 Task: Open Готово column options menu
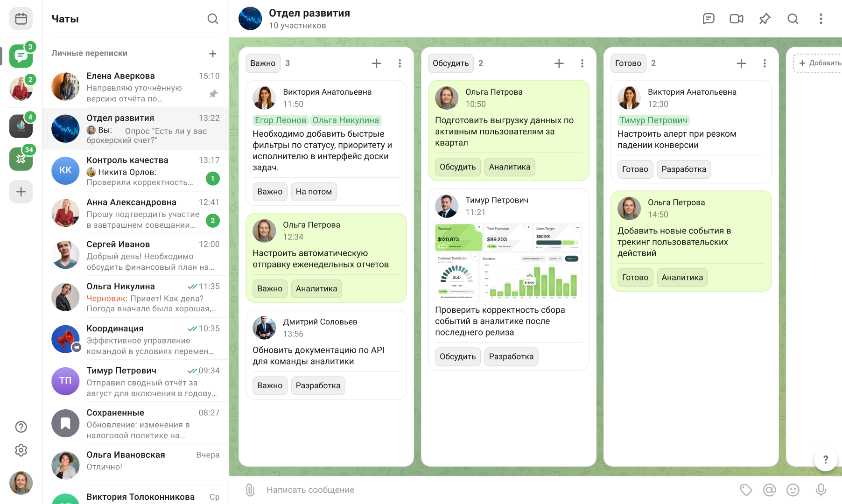pos(765,63)
